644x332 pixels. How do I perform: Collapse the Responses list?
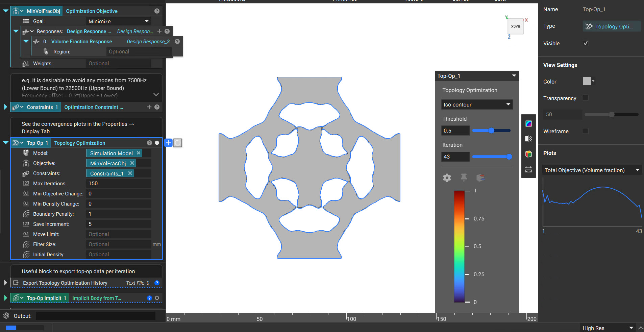[x=16, y=31]
